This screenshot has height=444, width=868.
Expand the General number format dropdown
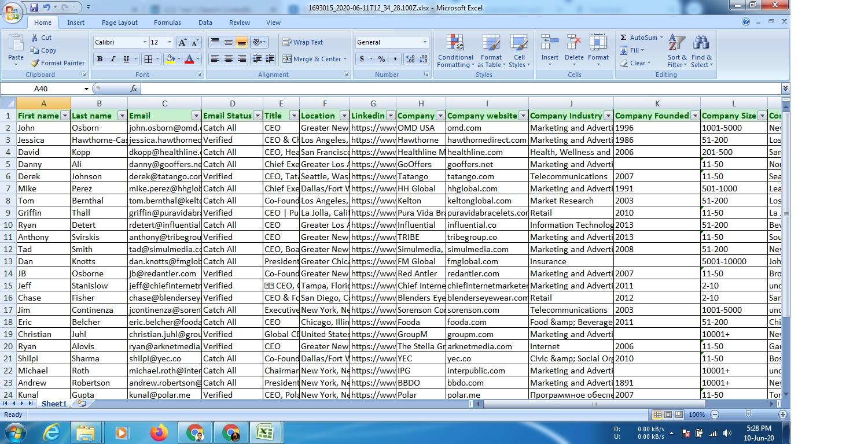(422, 42)
